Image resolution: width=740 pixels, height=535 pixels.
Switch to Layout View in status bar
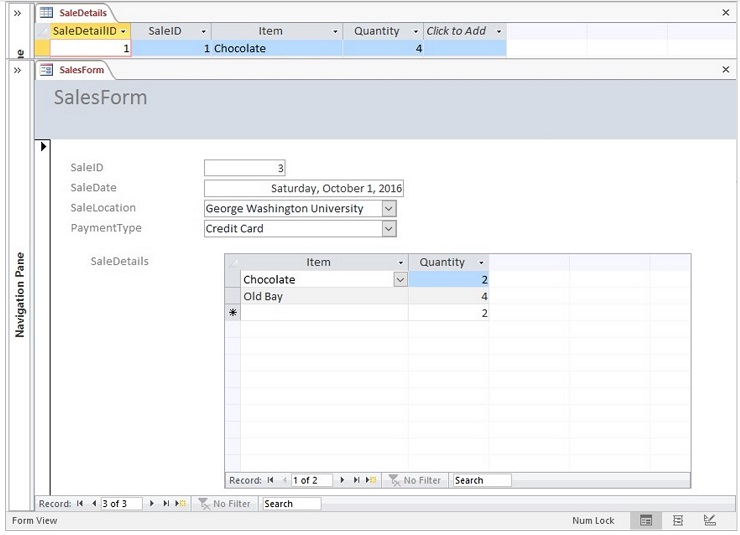[x=678, y=521]
